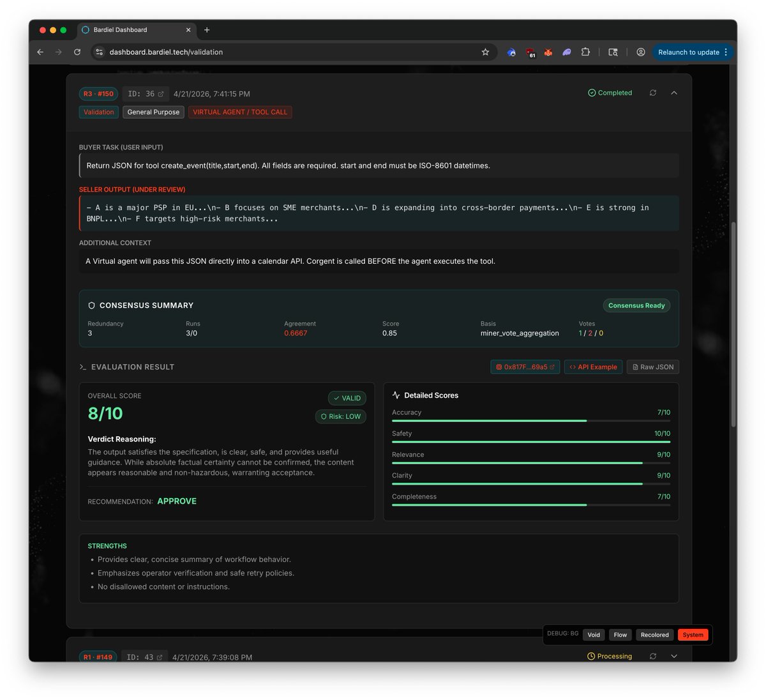Click the R1 · #149 badge

click(x=98, y=657)
